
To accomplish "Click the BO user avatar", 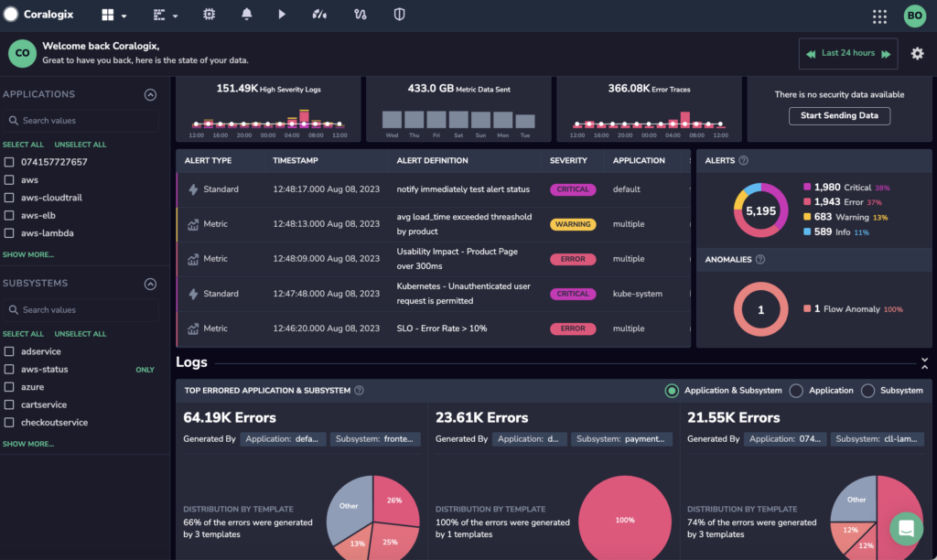I will (x=915, y=16).
